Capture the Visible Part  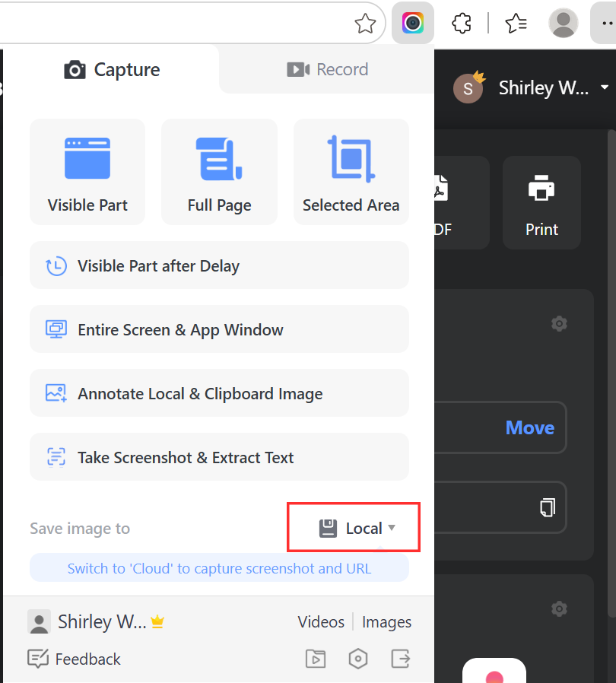pos(87,172)
